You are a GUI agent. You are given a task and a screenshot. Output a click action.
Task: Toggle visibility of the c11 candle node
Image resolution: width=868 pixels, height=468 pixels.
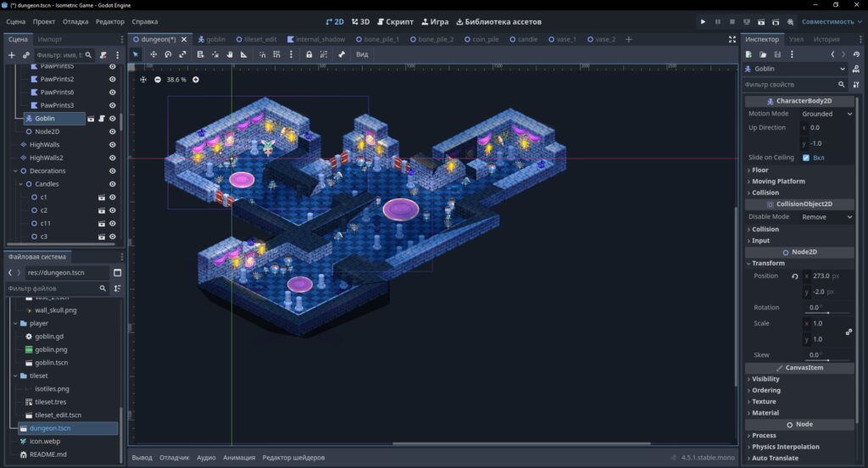[113, 223]
